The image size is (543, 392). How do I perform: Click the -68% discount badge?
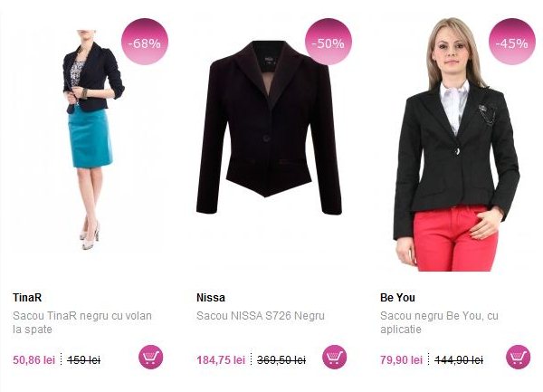point(145,42)
